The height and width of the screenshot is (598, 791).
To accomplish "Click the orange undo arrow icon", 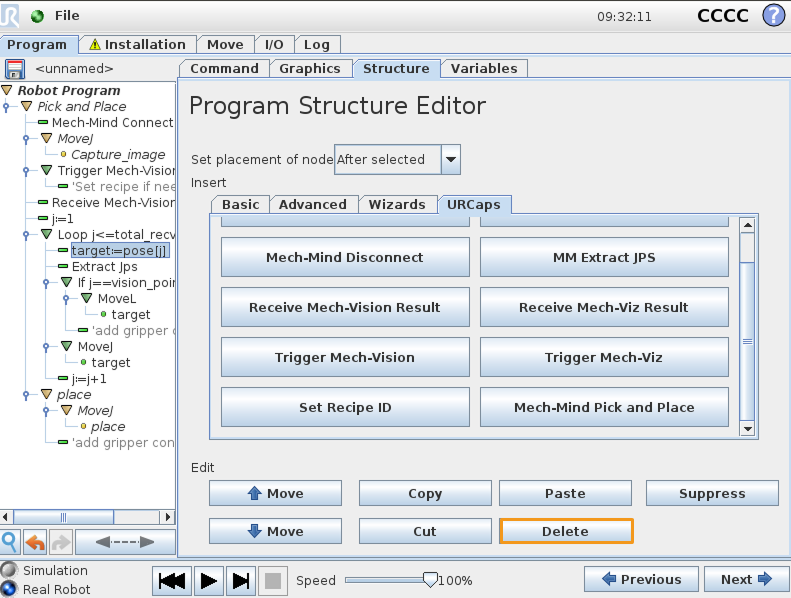I will 35,542.
